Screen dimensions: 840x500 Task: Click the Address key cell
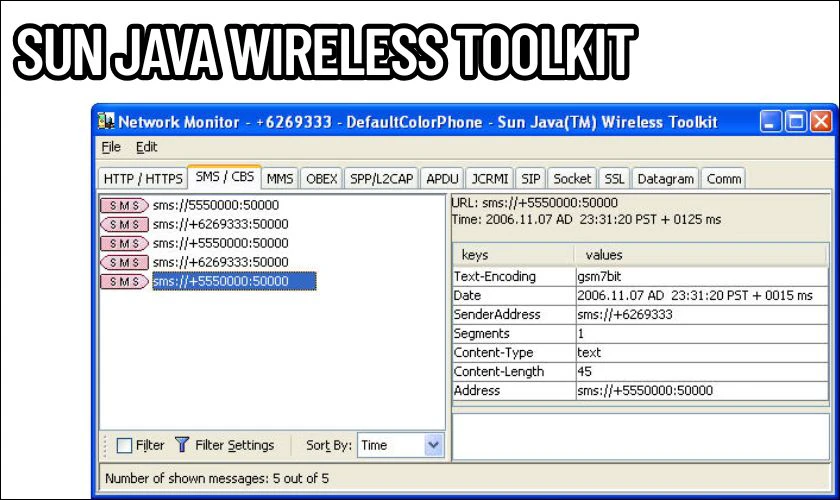(514, 391)
